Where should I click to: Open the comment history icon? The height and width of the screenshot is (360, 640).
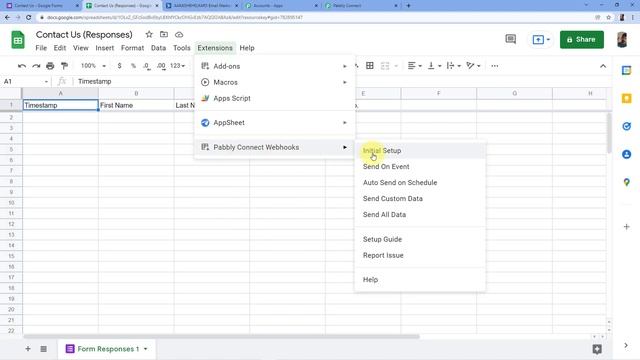(x=511, y=39)
